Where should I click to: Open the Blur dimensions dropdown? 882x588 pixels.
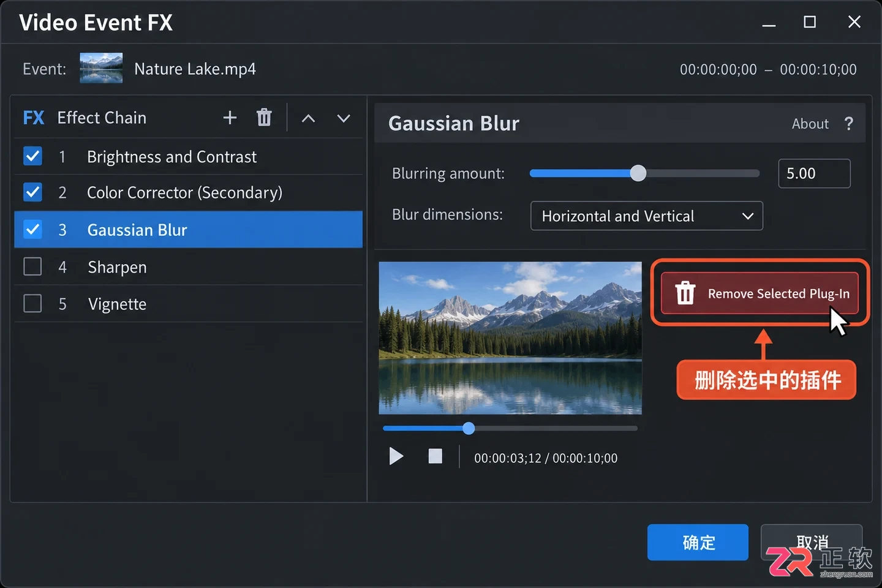click(x=647, y=216)
